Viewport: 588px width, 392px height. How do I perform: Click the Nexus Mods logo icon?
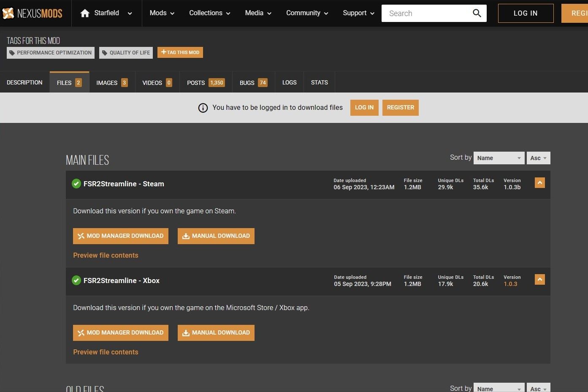(8, 14)
